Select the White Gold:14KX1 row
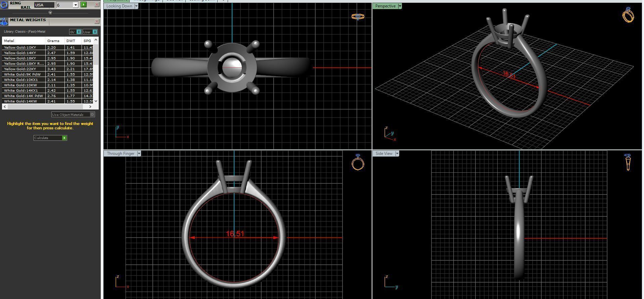The width and height of the screenshot is (644, 299). coord(48,90)
